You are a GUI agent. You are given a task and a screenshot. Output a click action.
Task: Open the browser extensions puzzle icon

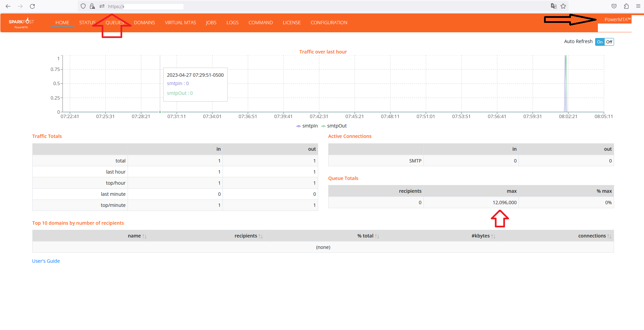626,6
